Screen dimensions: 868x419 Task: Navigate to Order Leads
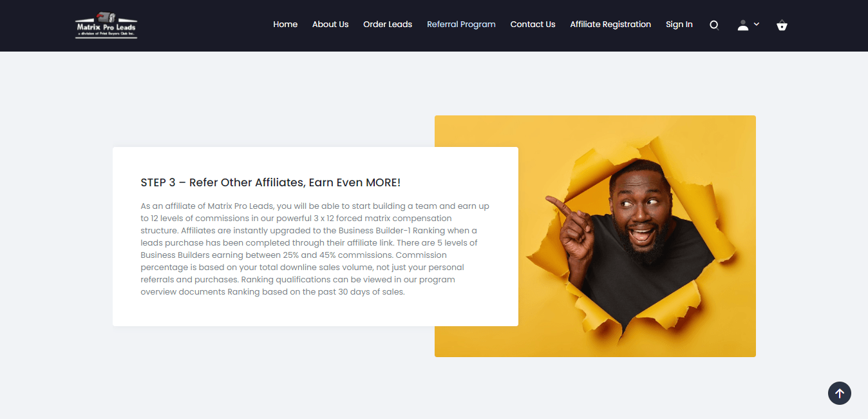point(388,24)
